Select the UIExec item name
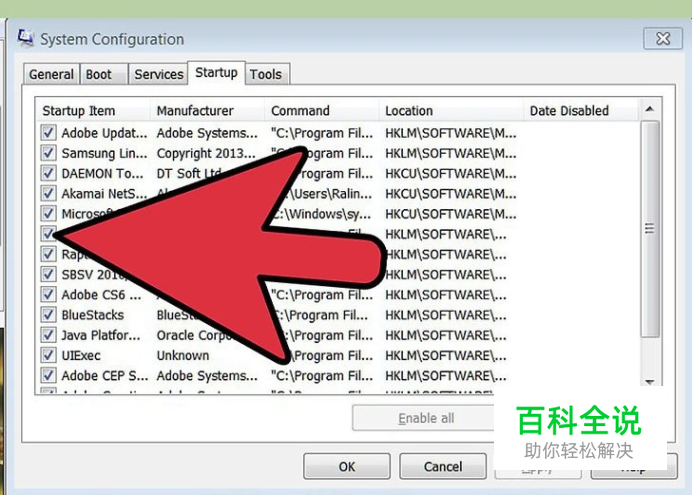Image resolution: width=692 pixels, height=495 pixels. pos(81,356)
